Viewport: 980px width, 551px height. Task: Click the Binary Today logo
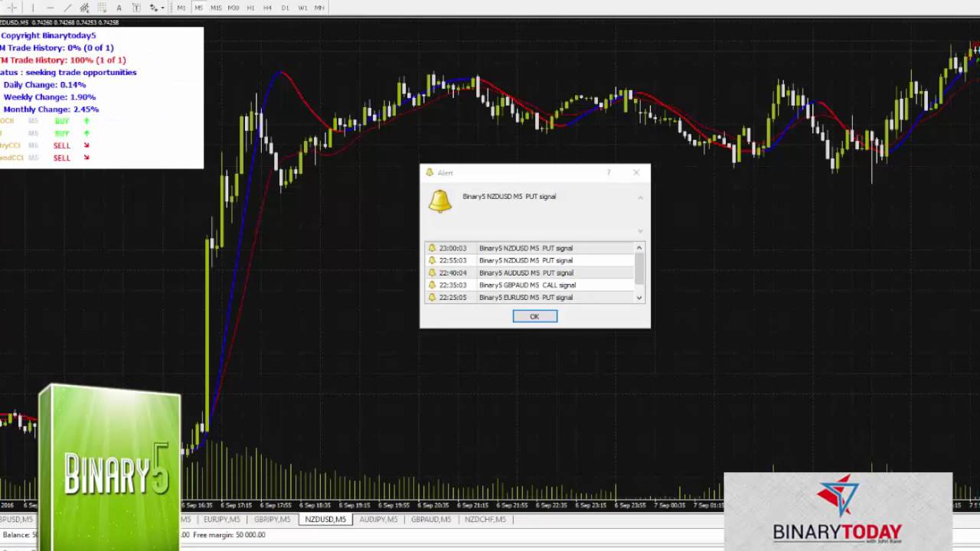click(838, 510)
